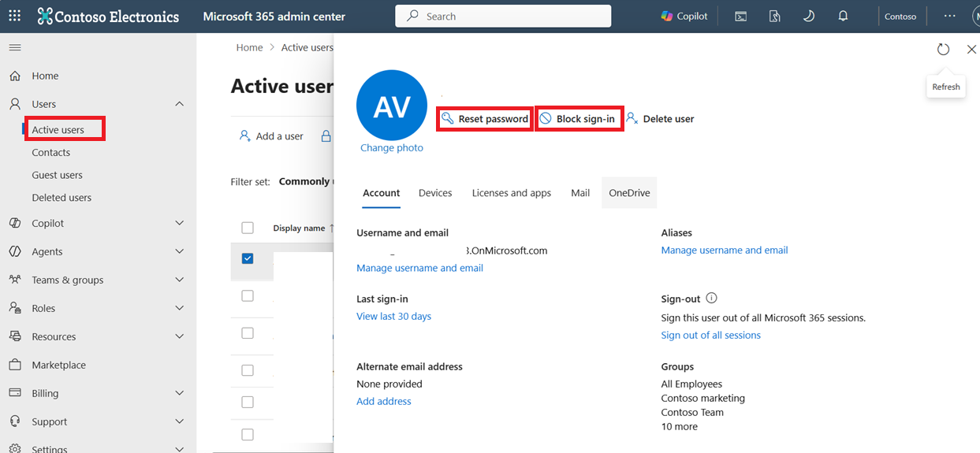
Task: Click the Delete user button
Action: 661,119
